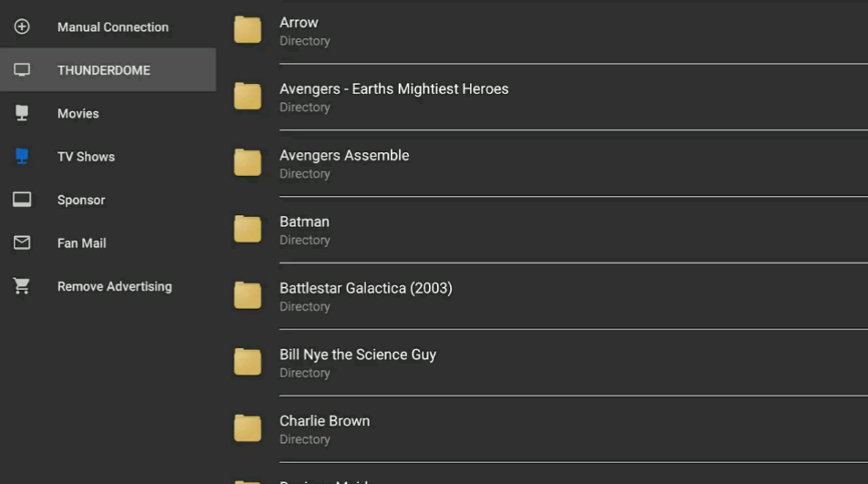Click the Arrow folder icon
The height and width of the screenshot is (484, 868).
point(248,30)
